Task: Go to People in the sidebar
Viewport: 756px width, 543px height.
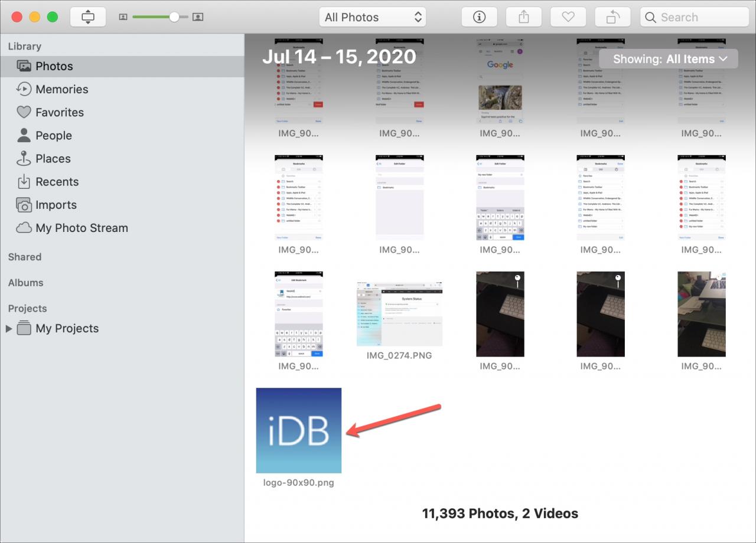Action: pyautogui.click(x=122, y=135)
